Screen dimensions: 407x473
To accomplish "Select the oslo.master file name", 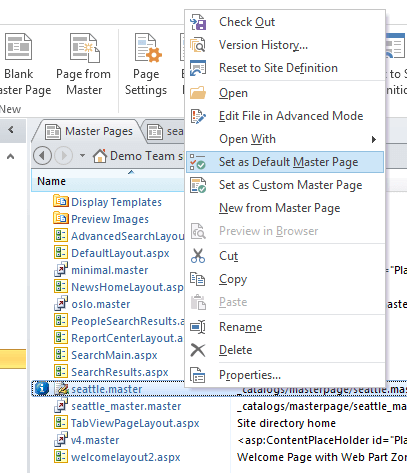I will 101,304.
